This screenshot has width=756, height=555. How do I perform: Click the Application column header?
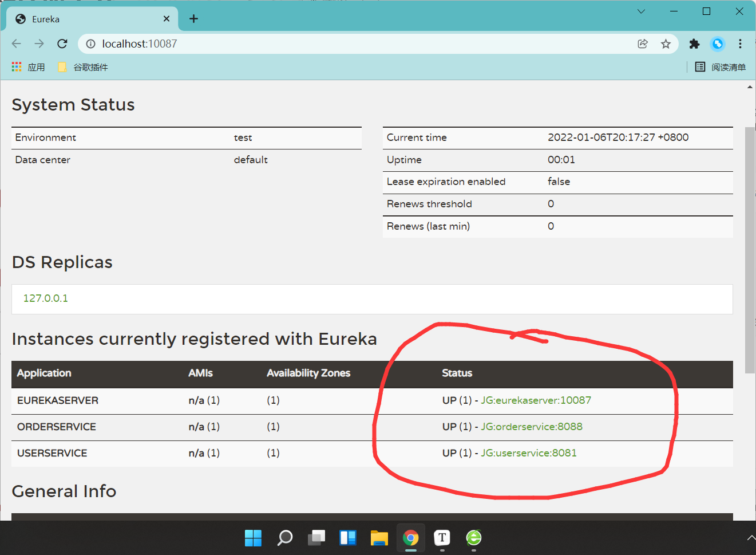[44, 373]
